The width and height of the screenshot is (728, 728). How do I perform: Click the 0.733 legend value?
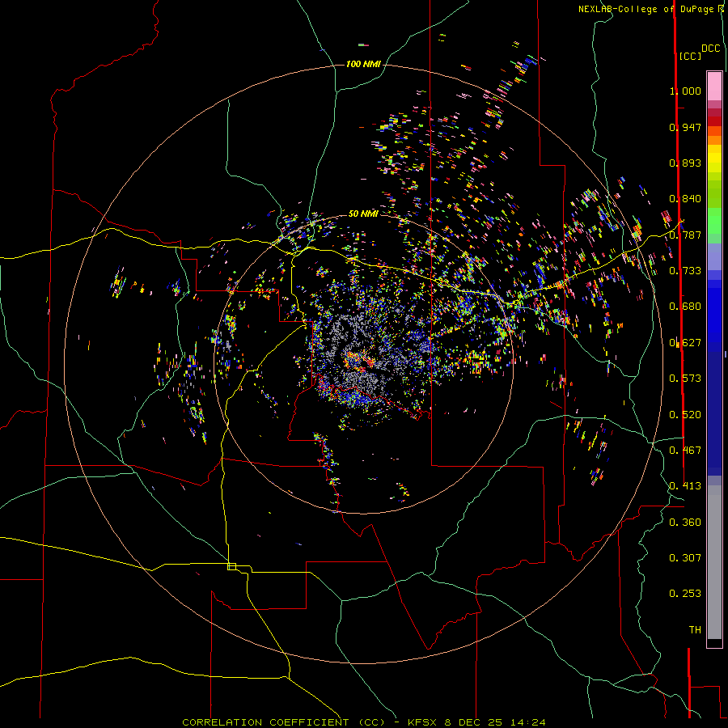click(685, 271)
